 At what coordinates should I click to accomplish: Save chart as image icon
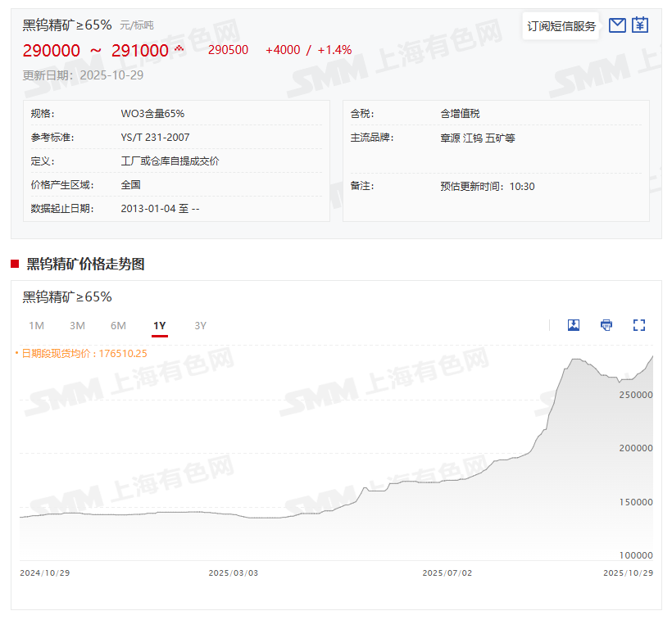pos(574,325)
